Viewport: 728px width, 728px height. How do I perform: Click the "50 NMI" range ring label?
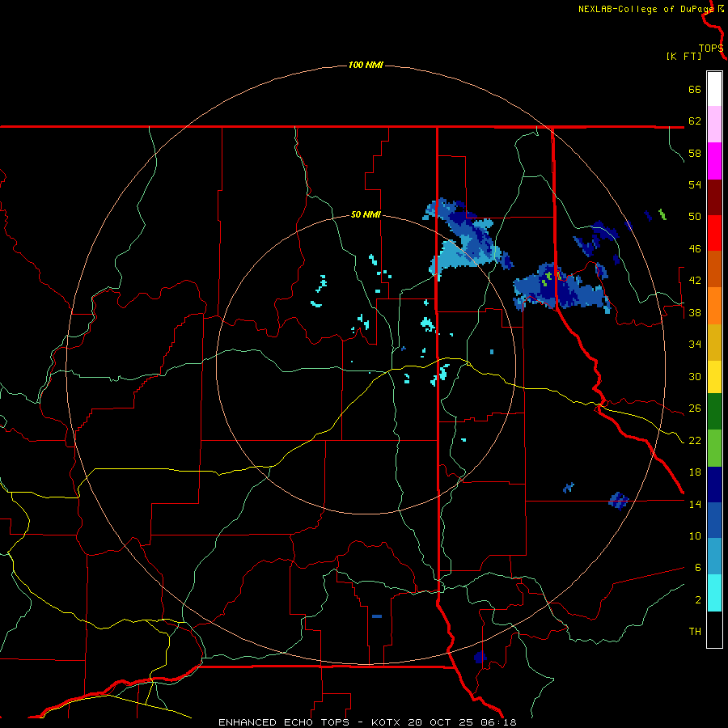pyautogui.click(x=366, y=214)
